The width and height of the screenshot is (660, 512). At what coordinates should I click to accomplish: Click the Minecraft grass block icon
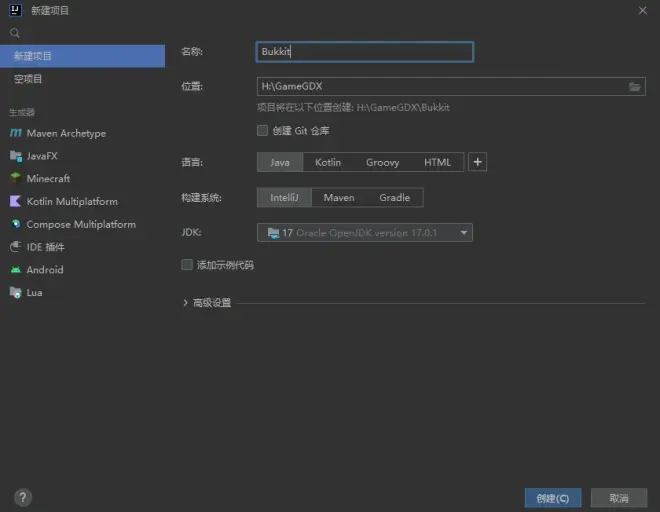16,179
